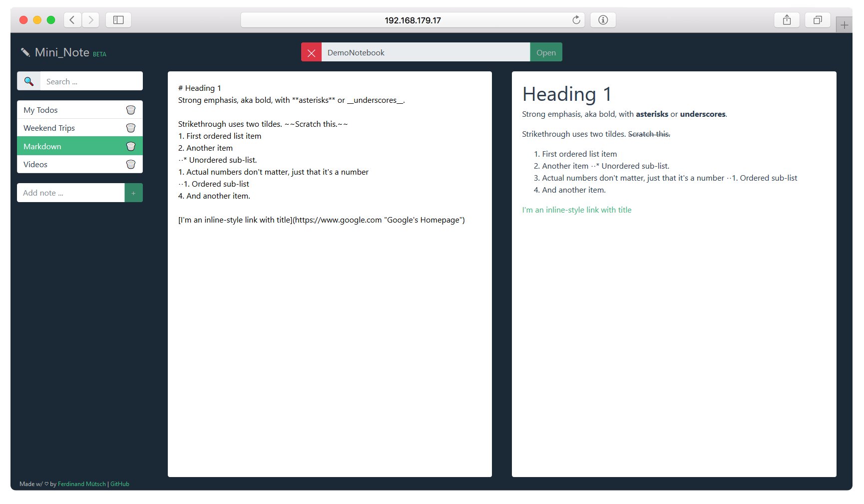Click the search magnifier icon
This screenshot has height=504, width=864.
tap(28, 80)
